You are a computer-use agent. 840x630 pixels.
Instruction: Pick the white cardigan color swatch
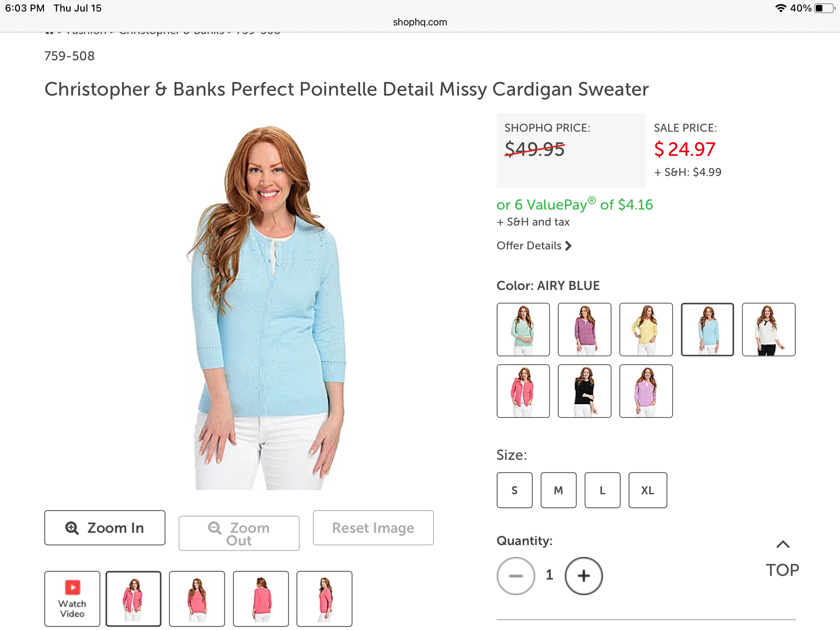click(768, 329)
